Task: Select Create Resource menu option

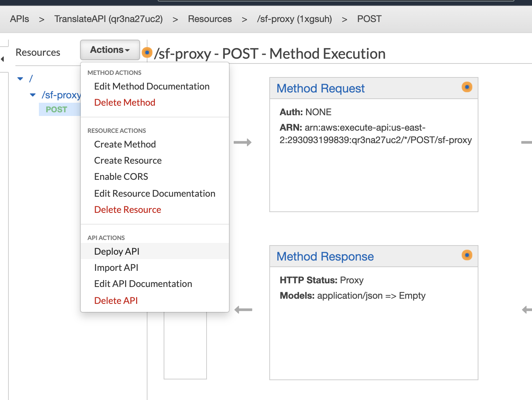Action: (128, 160)
